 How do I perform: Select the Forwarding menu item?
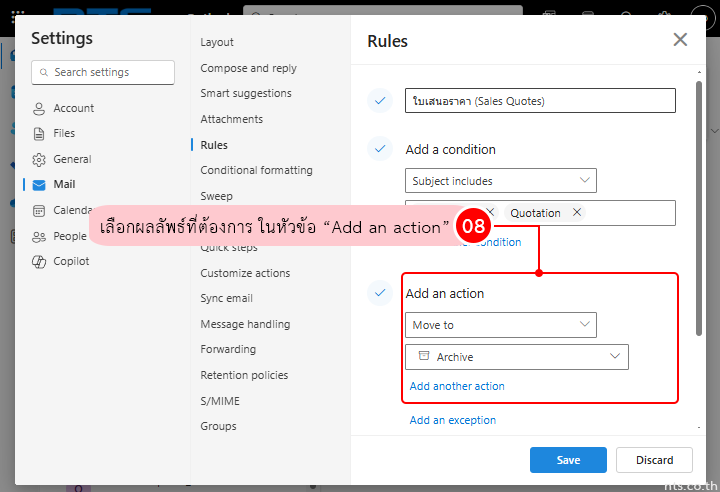pyautogui.click(x=228, y=350)
